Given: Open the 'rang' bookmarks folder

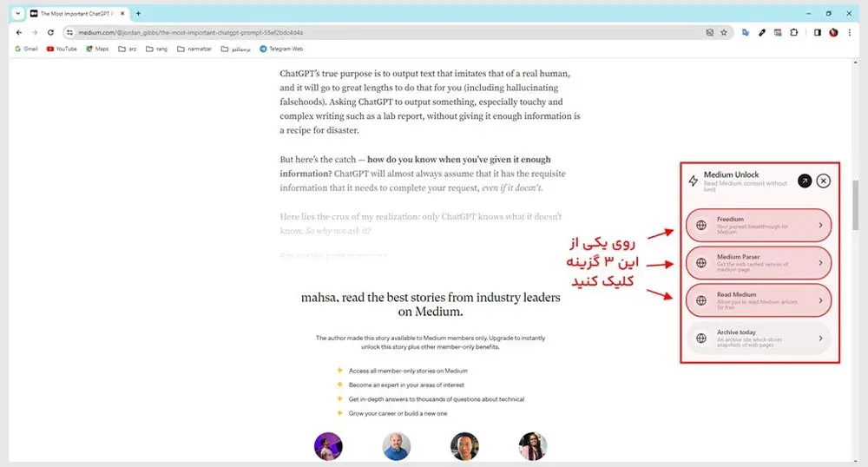Looking at the screenshot, I should [156, 49].
